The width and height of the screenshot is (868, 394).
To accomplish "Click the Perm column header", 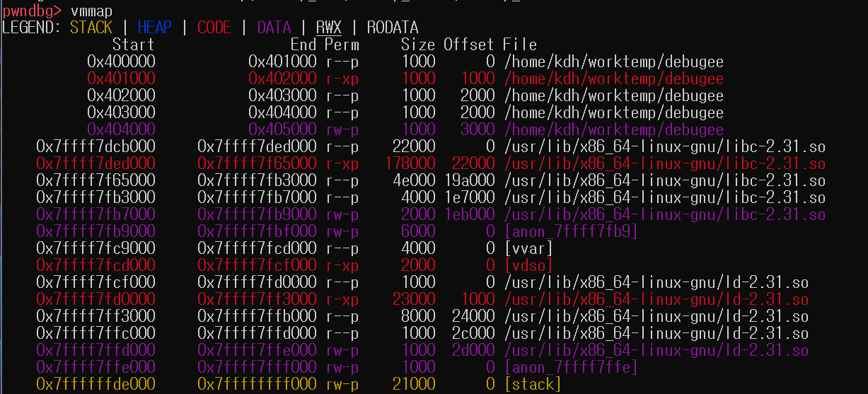I will (342, 45).
